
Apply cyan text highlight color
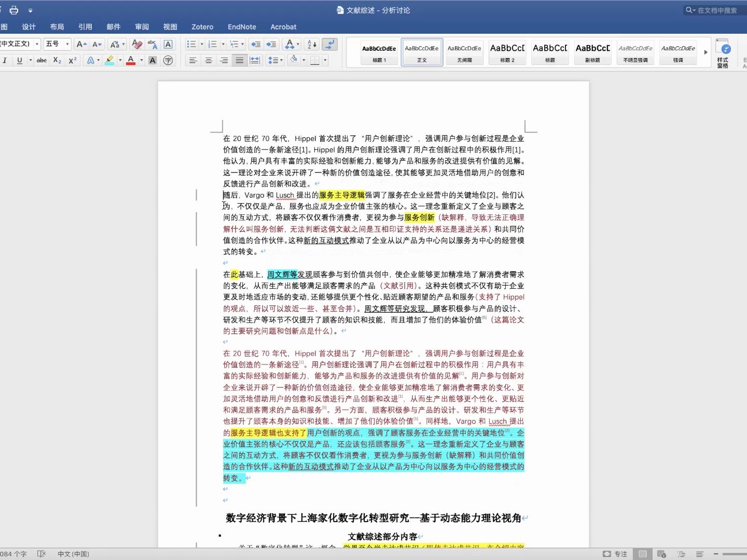tap(109, 60)
